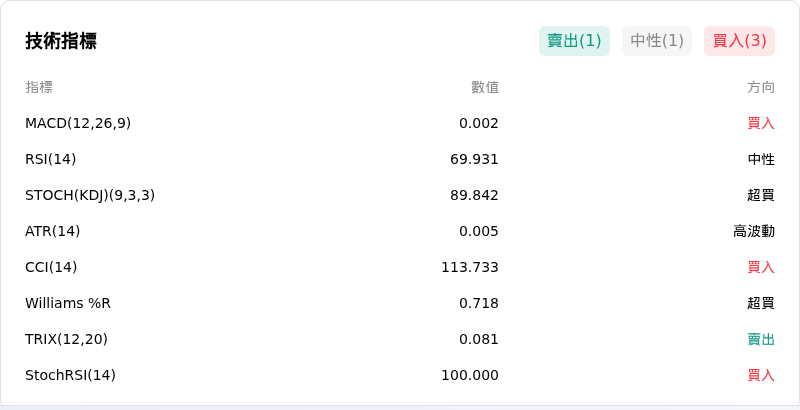Select the CCI(14) indicator label

(51, 267)
